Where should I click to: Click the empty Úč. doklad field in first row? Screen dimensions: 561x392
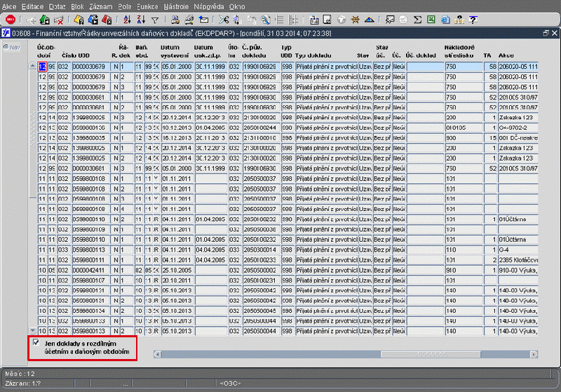425,67
